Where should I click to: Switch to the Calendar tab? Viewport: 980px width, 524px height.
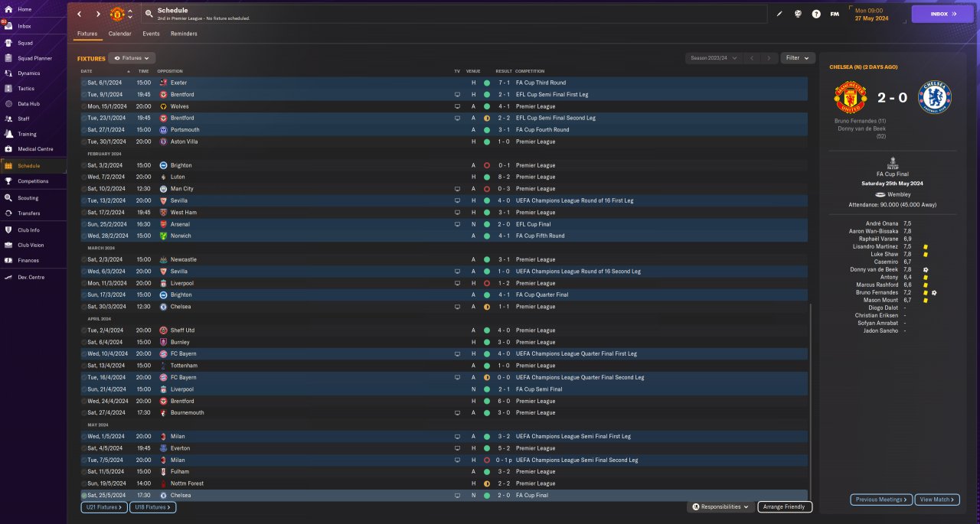(119, 34)
